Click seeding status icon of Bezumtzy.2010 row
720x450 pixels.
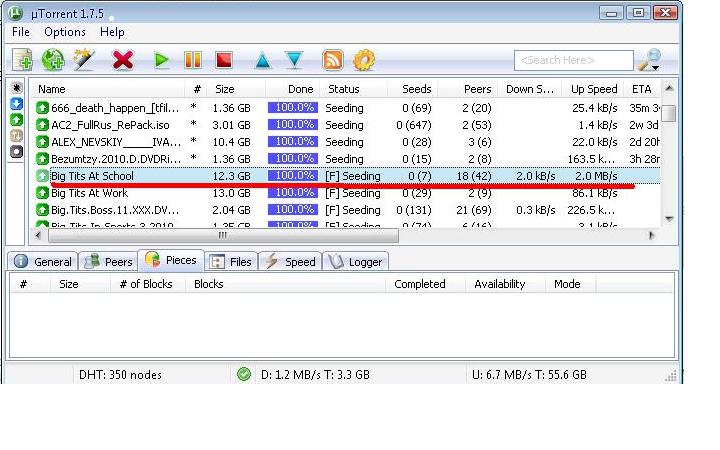coord(42,159)
